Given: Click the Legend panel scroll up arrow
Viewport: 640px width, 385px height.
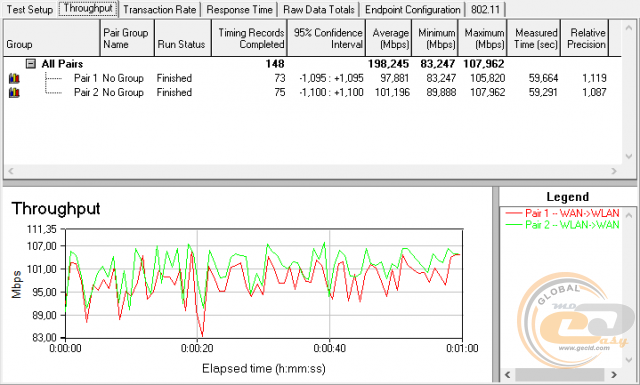Looking at the screenshot, I should (x=629, y=215).
